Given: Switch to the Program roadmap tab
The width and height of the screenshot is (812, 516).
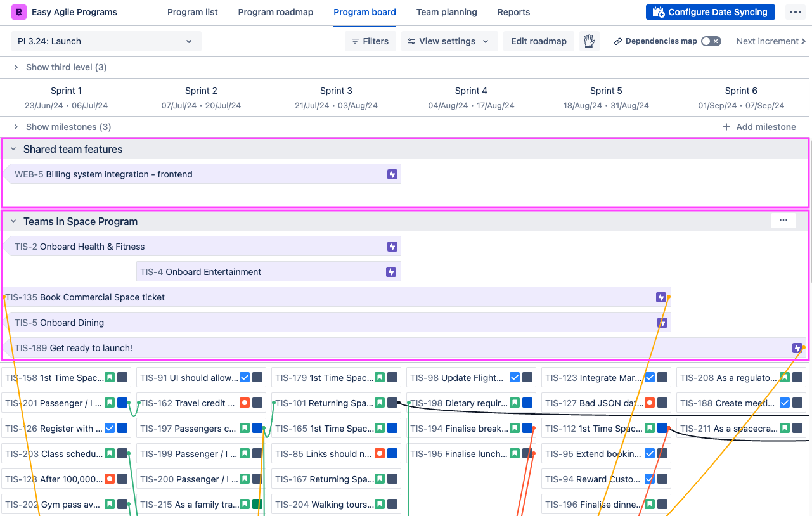Looking at the screenshot, I should click(275, 12).
